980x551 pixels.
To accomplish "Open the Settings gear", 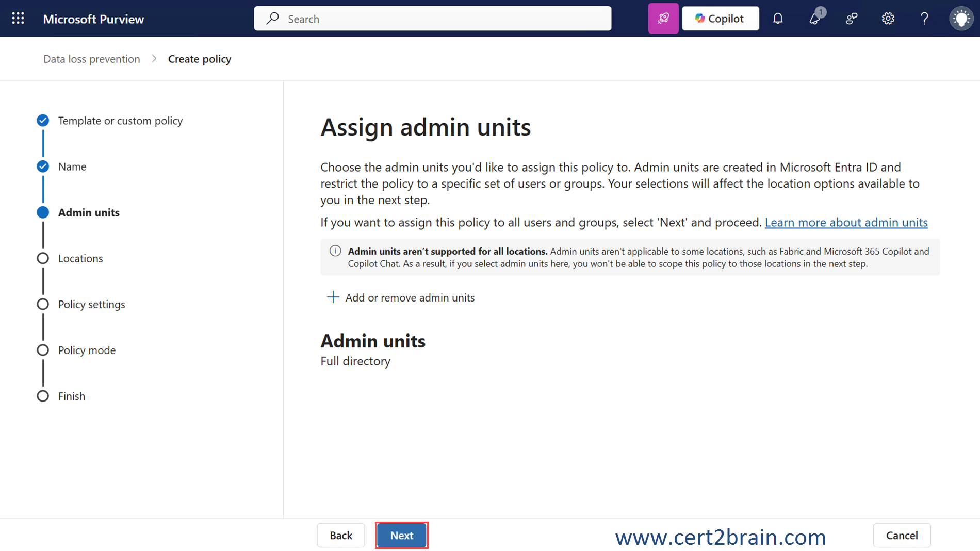I will click(888, 19).
